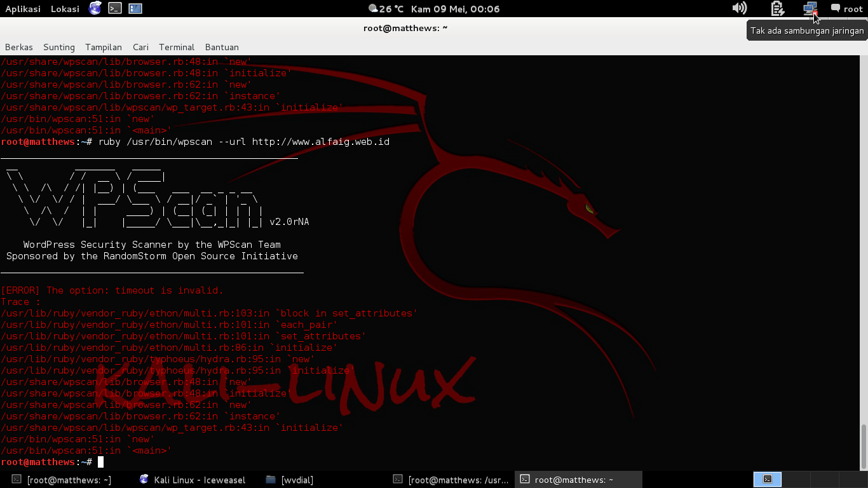Screen dimensions: 868x488
Task: Open the Bantuan menu
Action: click(222, 47)
